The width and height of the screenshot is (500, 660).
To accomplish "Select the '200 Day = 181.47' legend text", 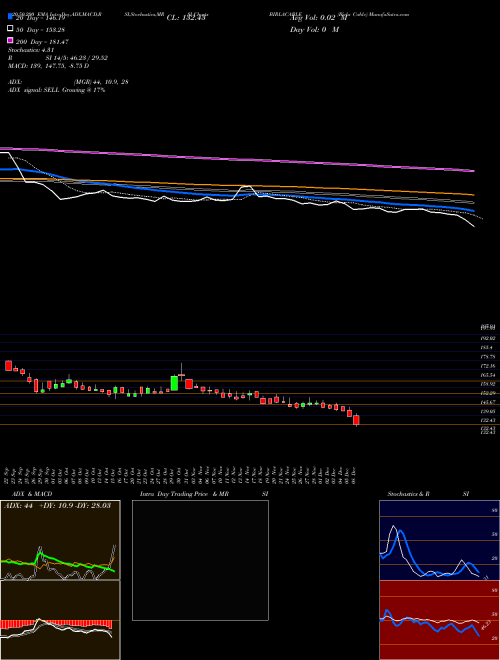I will click(42, 42).
